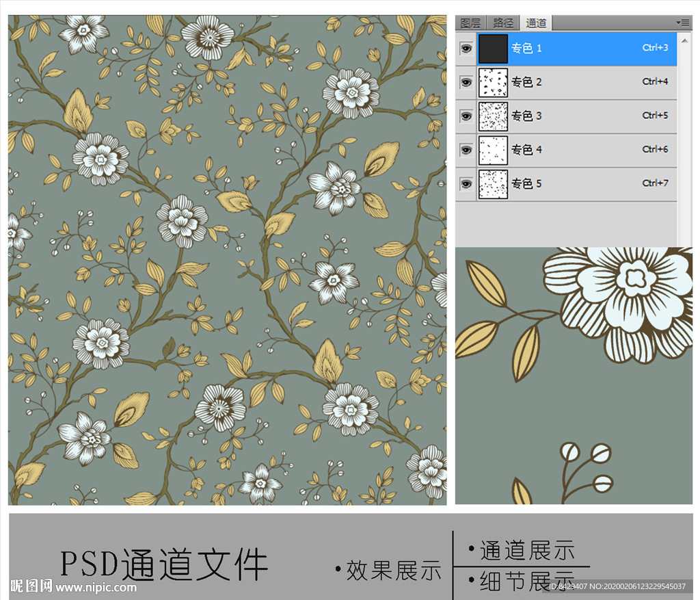Click the scroll-up arrow in channels panel
Screen dimensions: 700x600
(684, 40)
